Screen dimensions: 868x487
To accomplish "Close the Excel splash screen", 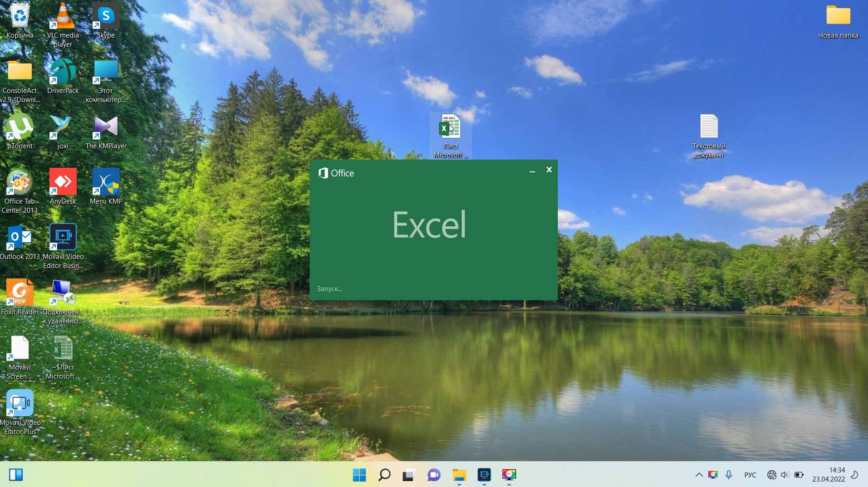I will tap(549, 170).
